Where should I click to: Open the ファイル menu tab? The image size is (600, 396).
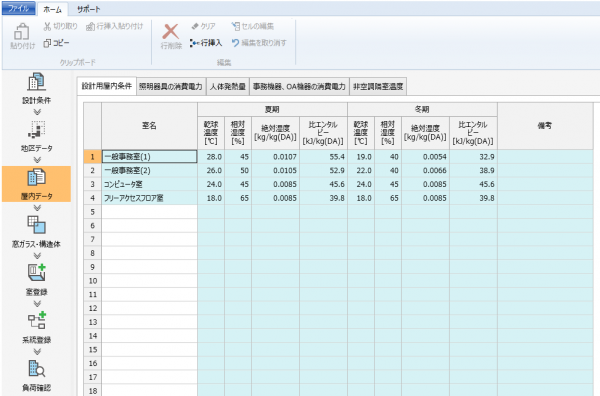click(x=18, y=8)
